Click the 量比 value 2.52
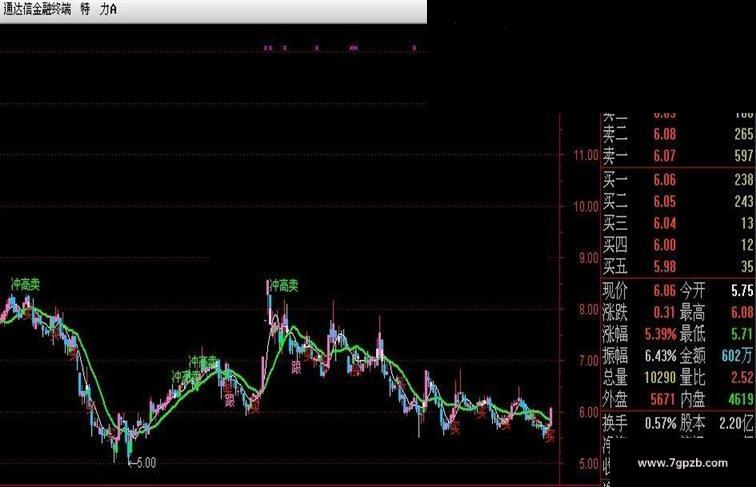 pyautogui.click(x=742, y=377)
